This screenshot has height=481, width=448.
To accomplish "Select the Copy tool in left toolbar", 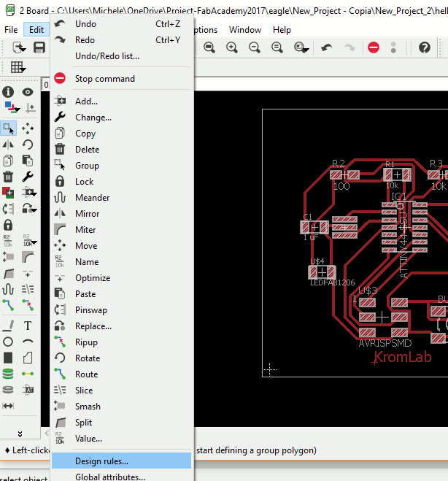I will click(8, 161).
